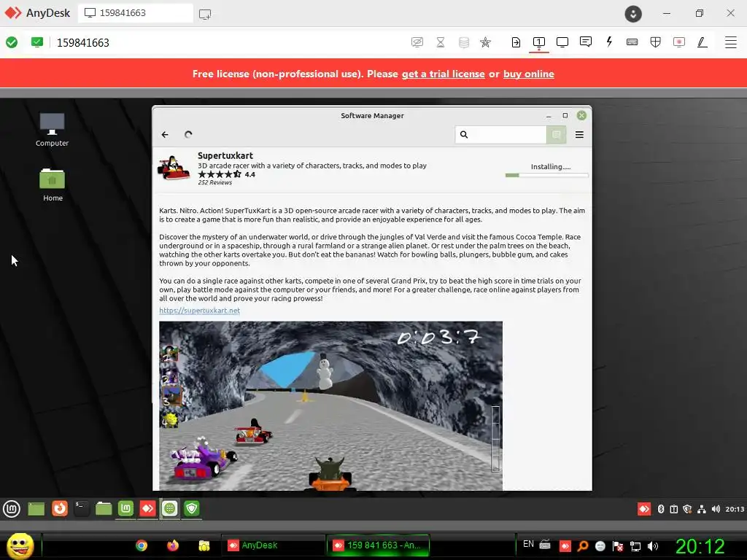Screen dimensions: 747x560
Task: Focus the Software Manager search field
Action: tap(500, 135)
